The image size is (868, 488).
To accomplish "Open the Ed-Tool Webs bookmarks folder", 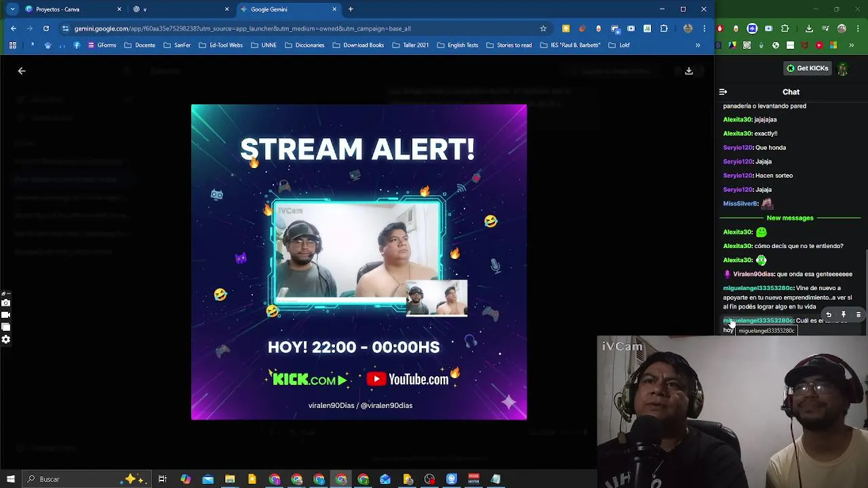I will 220,45.
